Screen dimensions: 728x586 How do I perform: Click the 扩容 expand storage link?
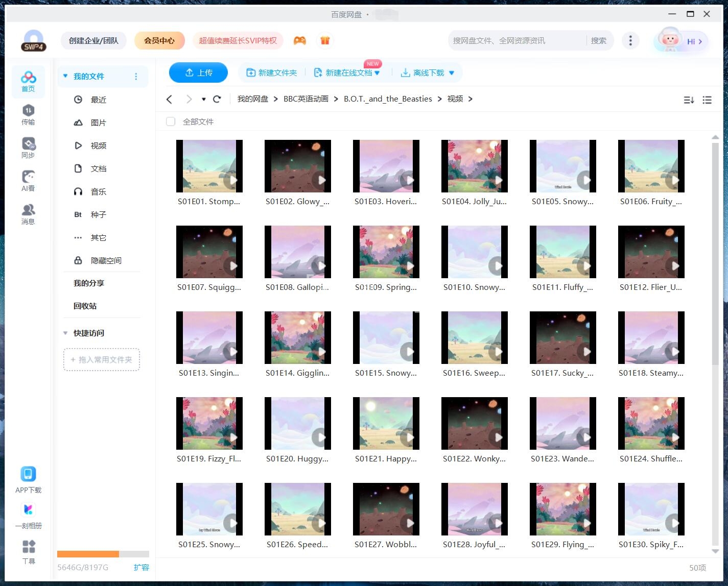click(141, 567)
